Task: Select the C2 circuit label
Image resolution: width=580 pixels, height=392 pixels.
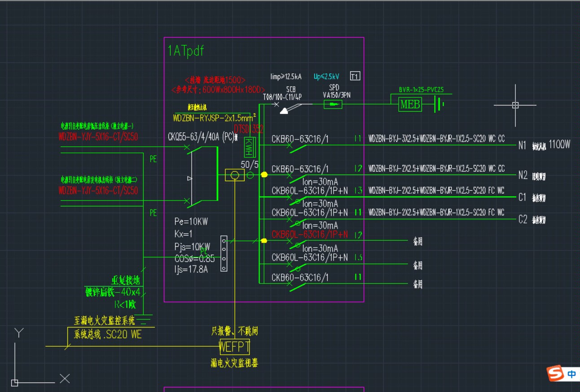Action: (523, 219)
